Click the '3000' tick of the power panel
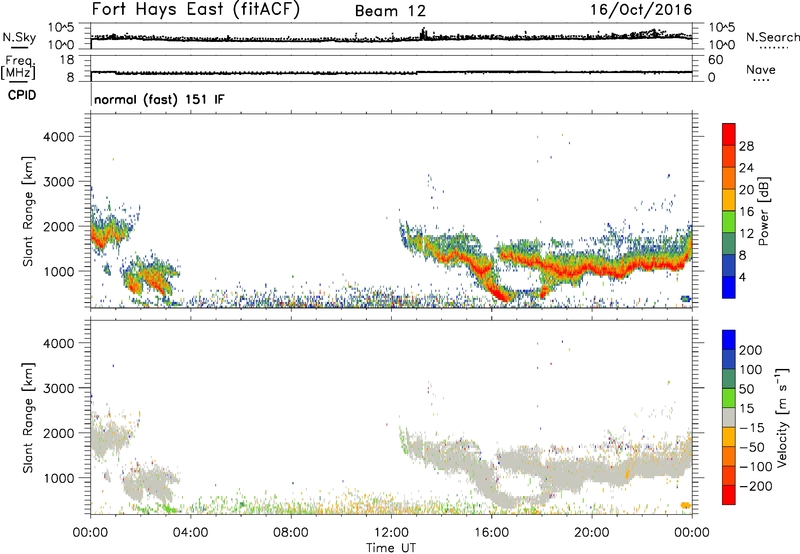Viewport: 800px width, 554px height. click(58, 182)
